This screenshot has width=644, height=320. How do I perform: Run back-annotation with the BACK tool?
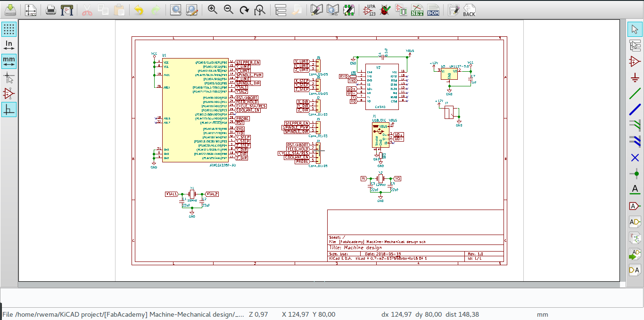pyautogui.click(x=468, y=9)
